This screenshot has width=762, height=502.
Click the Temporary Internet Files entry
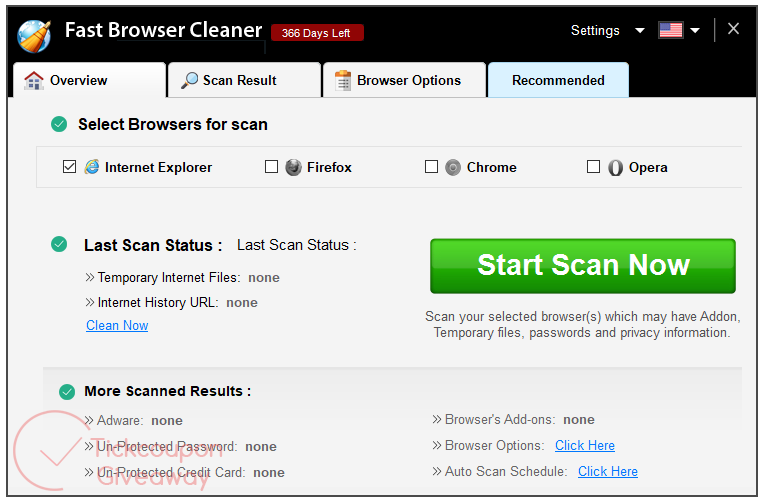pyautogui.click(x=183, y=277)
